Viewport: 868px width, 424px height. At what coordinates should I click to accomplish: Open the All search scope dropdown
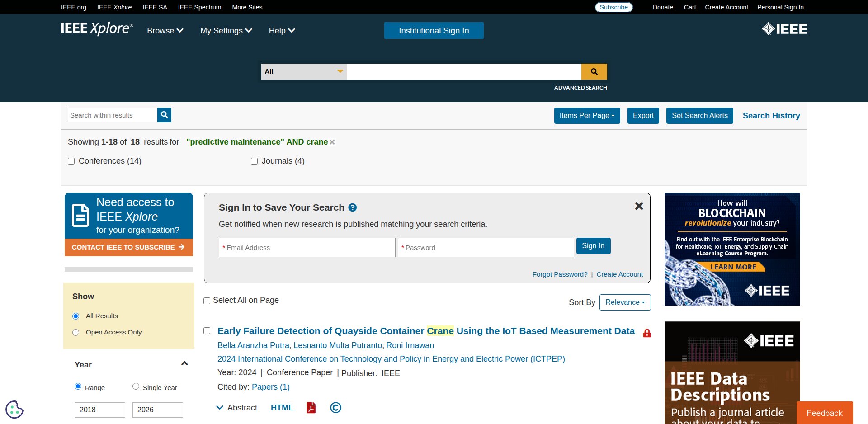click(304, 71)
